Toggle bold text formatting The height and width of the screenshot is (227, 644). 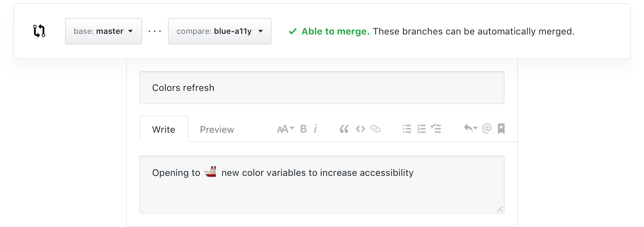coord(303,129)
